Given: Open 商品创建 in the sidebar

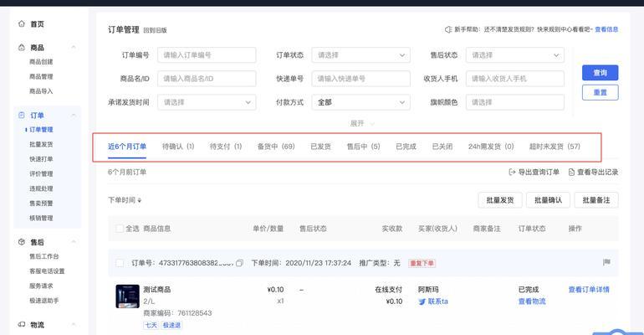Looking at the screenshot, I should click(41, 62).
